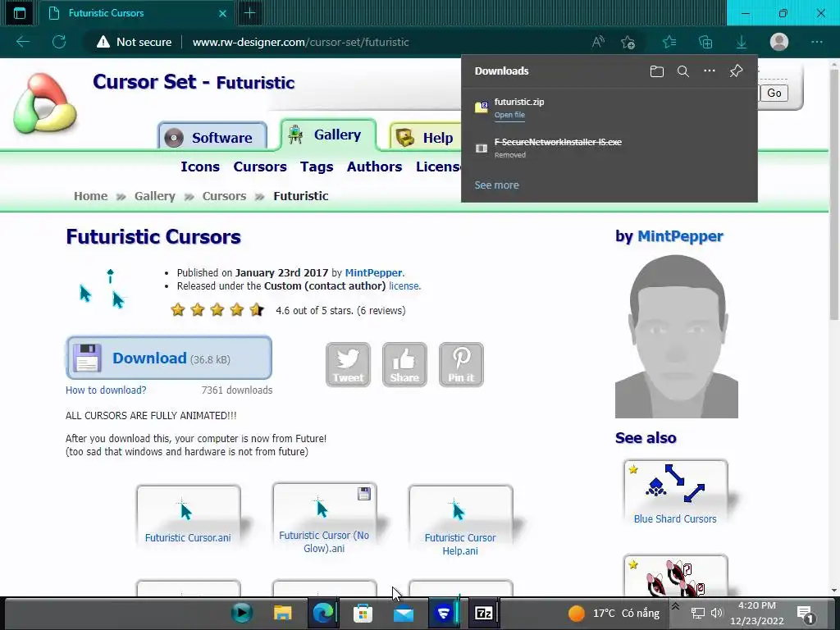
Task: Go to Cursors breadcrumb
Action: pos(224,196)
